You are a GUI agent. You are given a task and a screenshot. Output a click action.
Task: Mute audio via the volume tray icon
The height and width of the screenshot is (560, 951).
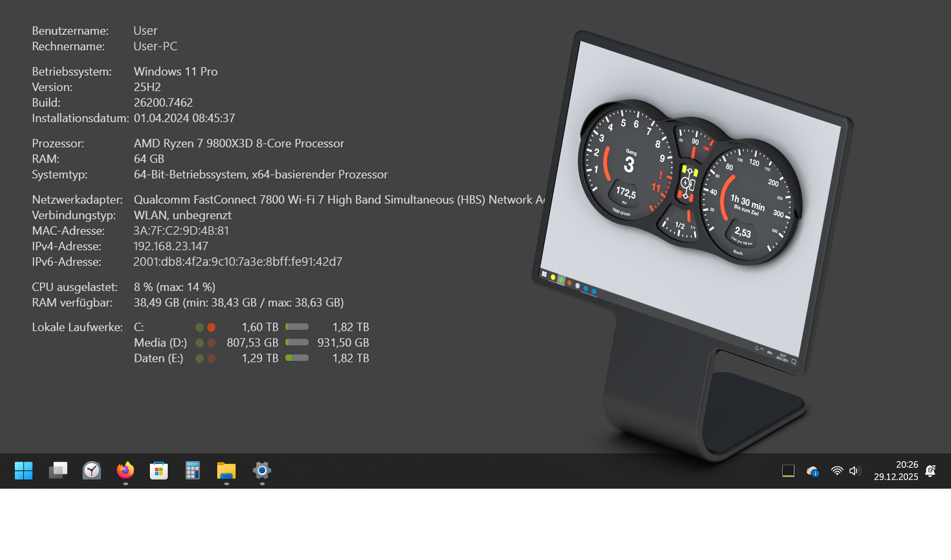click(x=855, y=471)
